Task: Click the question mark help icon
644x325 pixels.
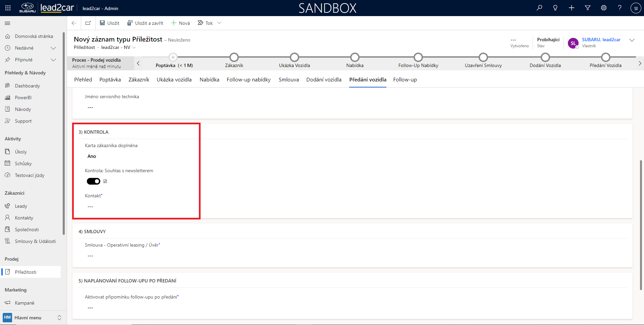Action: pos(620,8)
